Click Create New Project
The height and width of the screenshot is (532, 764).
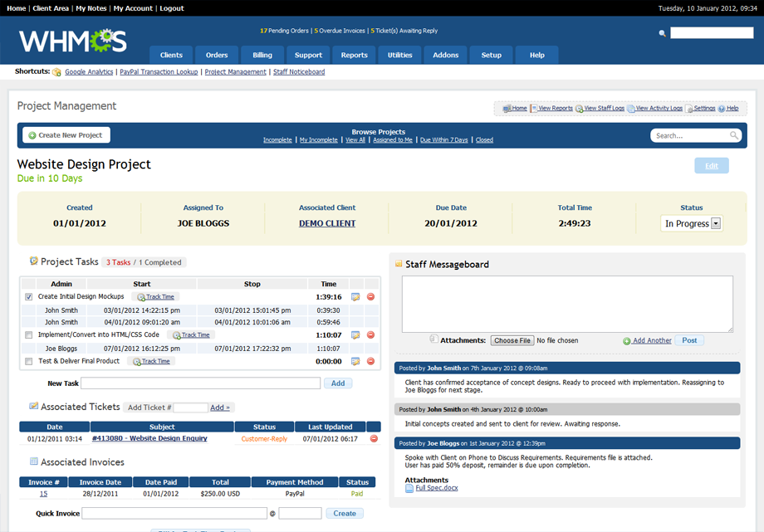tap(65, 134)
